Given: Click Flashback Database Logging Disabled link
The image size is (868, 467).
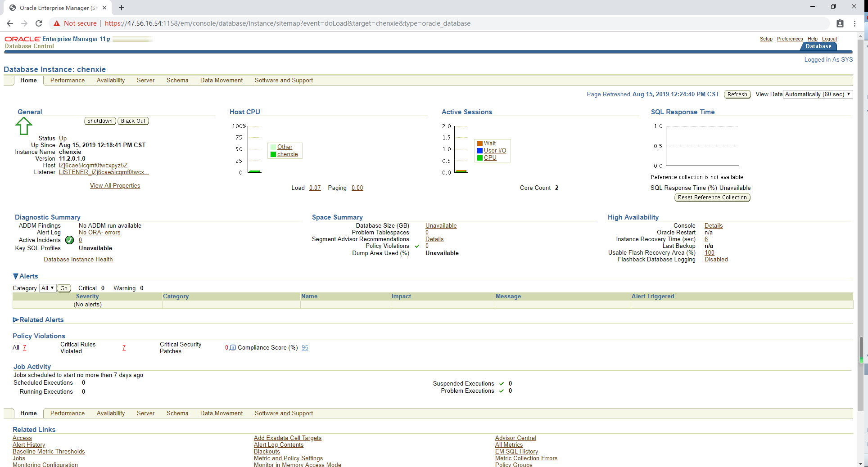Looking at the screenshot, I should point(716,260).
